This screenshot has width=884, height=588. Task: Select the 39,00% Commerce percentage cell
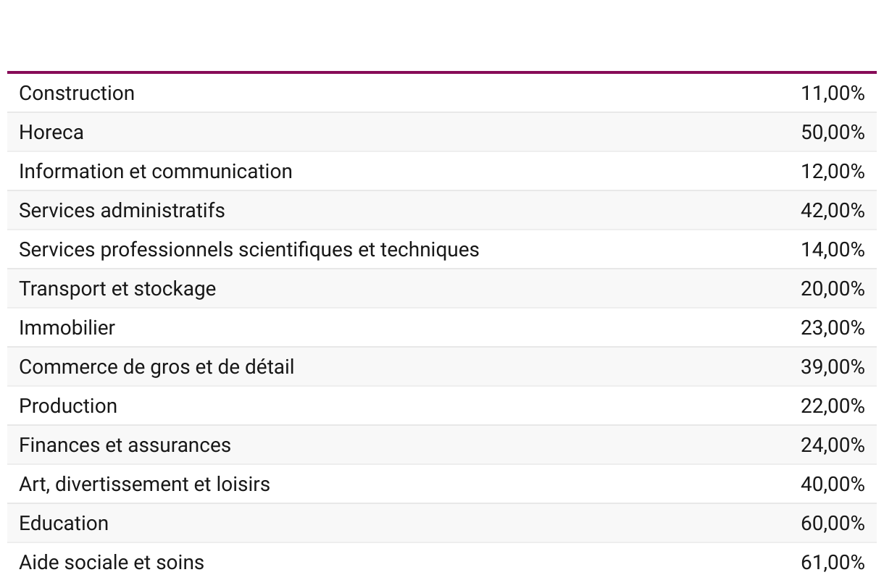(x=833, y=367)
